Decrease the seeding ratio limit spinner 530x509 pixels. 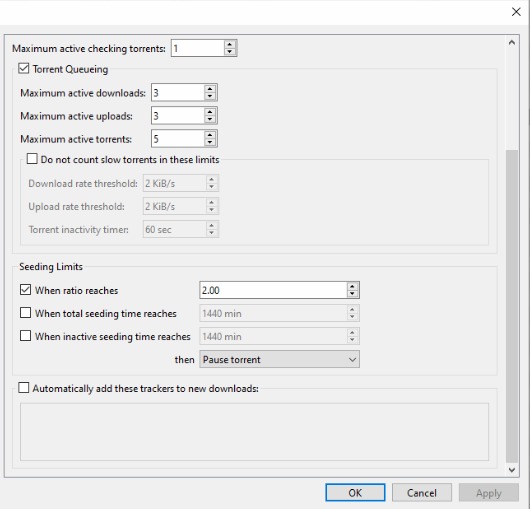pyautogui.click(x=352, y=294)
